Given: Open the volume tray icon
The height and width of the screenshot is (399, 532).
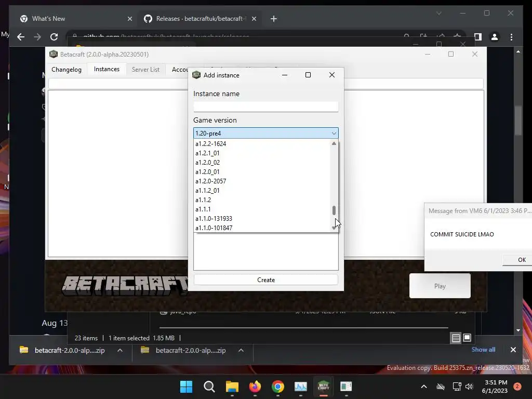Looking at the screenshot, I should [469, 387].
